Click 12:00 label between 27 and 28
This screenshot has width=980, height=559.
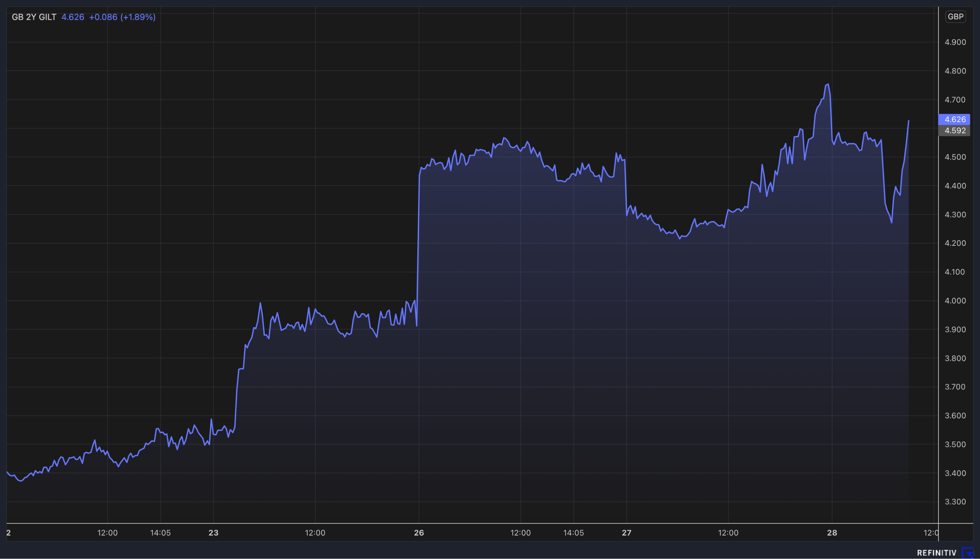[x=728, y=533]
